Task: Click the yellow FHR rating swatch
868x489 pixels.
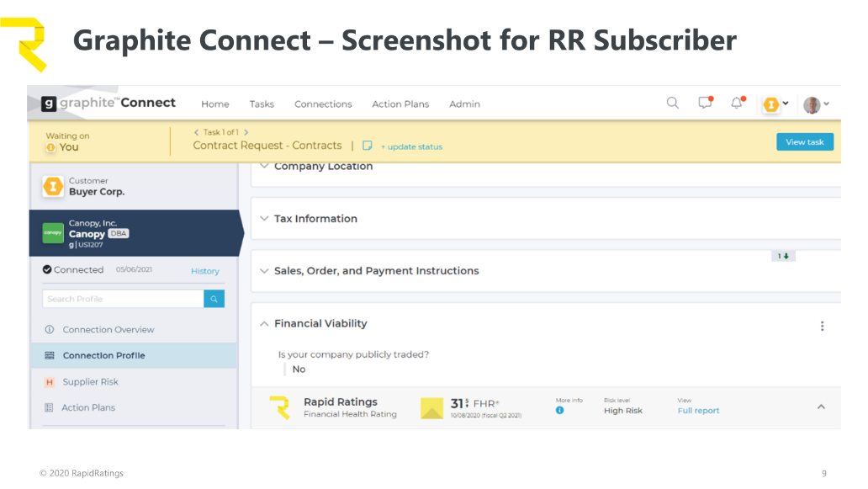Action: [x=431, y=408]
